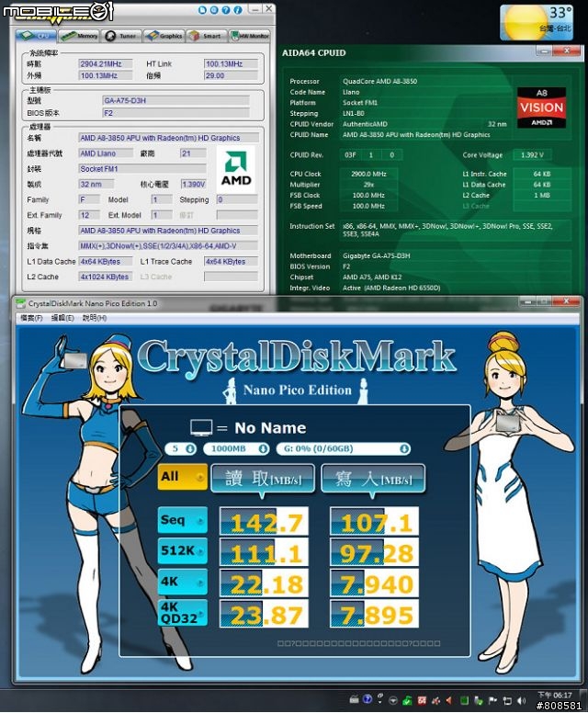Click the volume speaker tray icon
The image size is (588, 713).
pyautogui.click(x=521, y=701)
